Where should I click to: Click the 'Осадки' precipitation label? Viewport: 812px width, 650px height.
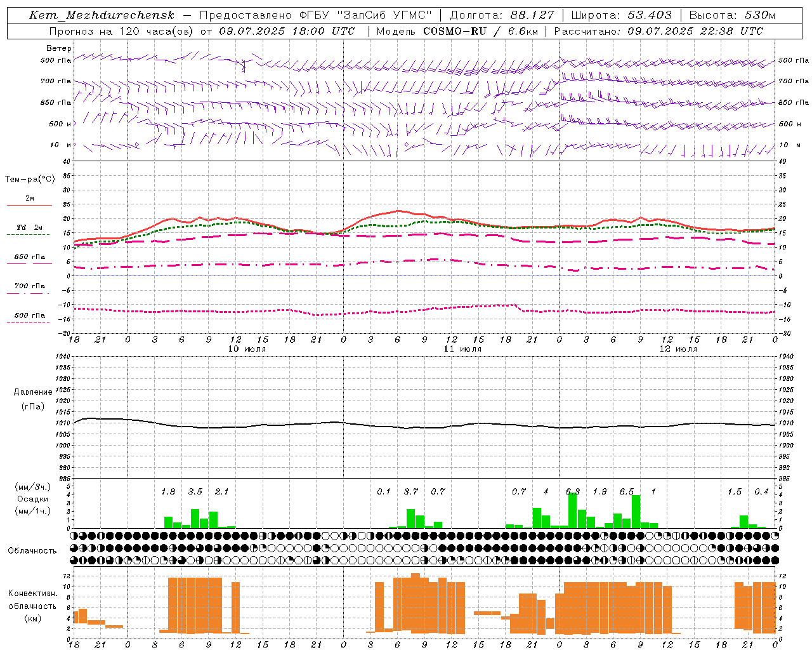pos(33,499)
